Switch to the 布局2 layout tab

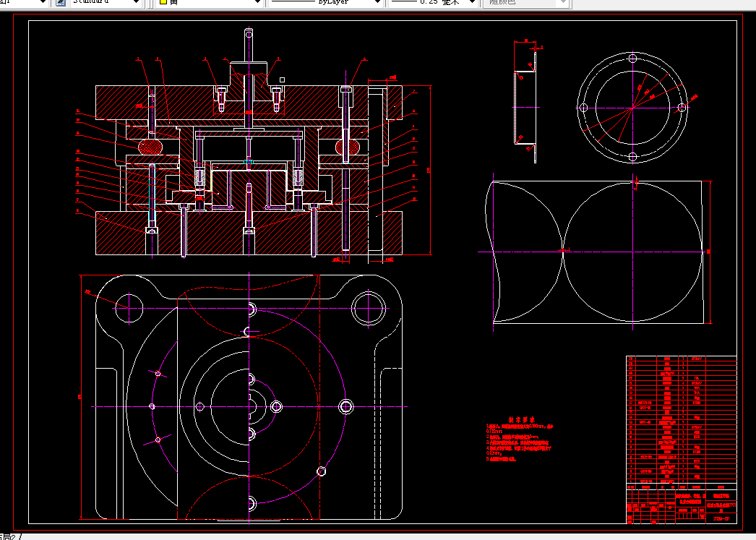[9, 536]
